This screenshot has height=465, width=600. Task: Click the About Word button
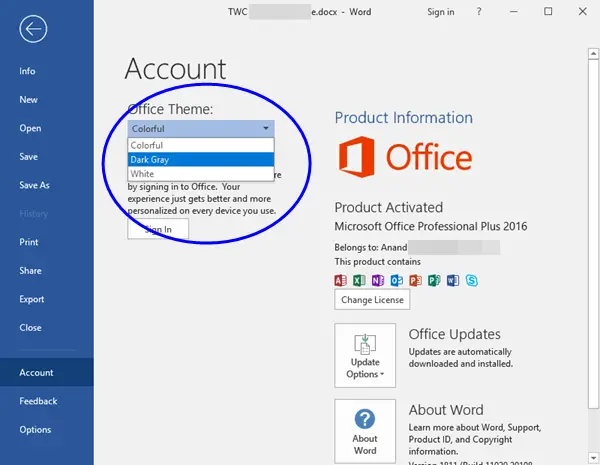tap(365, 431)
